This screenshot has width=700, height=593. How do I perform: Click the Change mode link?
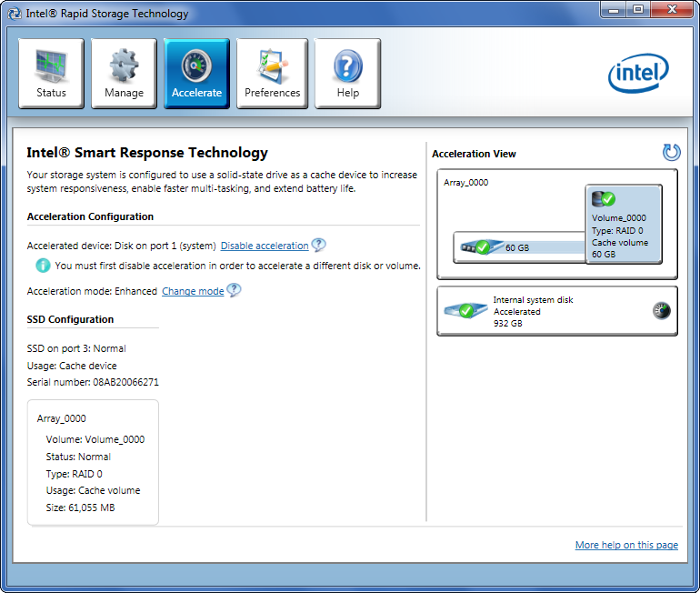pyautogui.click(x=193, y=291)
